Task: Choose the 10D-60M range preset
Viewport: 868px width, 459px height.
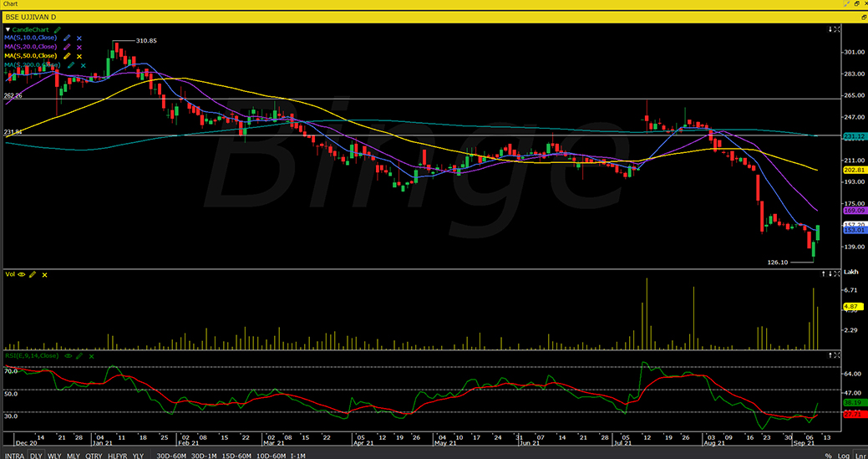Action: (273, 455)
